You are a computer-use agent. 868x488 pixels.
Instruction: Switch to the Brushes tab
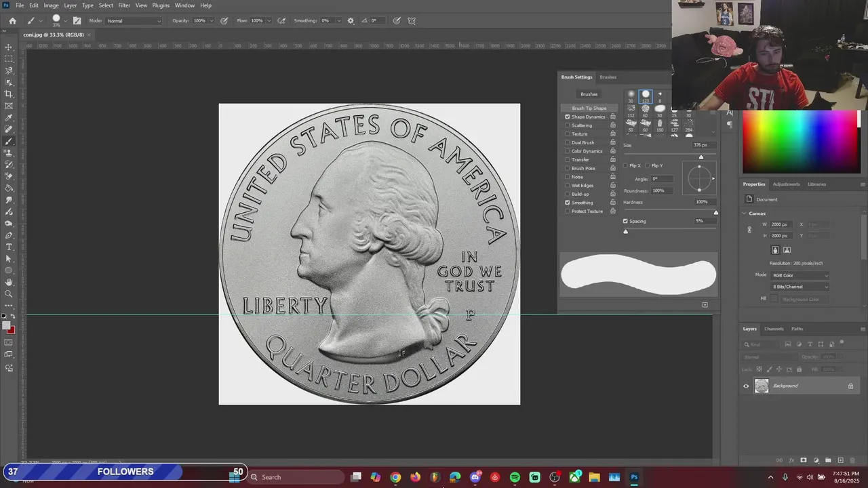(608, 77)
